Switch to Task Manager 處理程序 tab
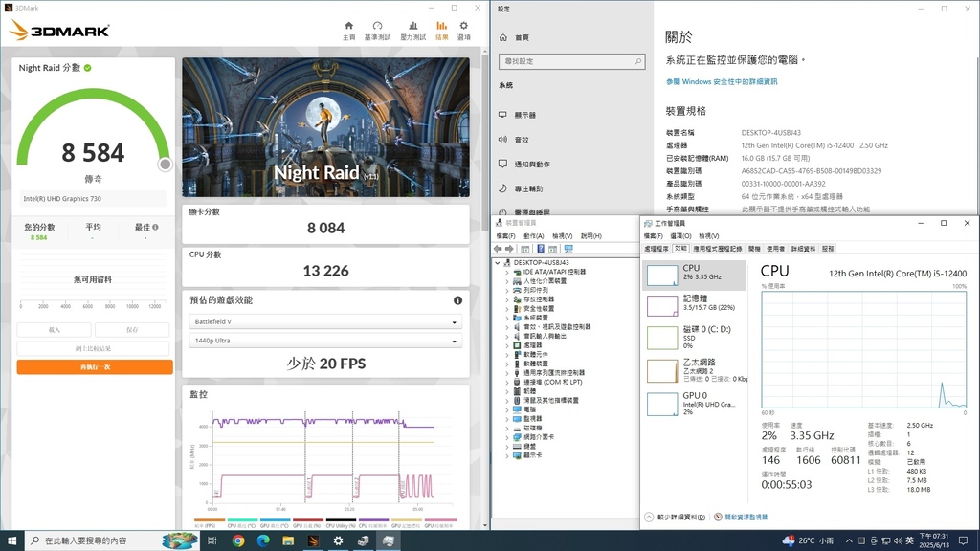Screen dimensions: 980x551 point(657,249)
